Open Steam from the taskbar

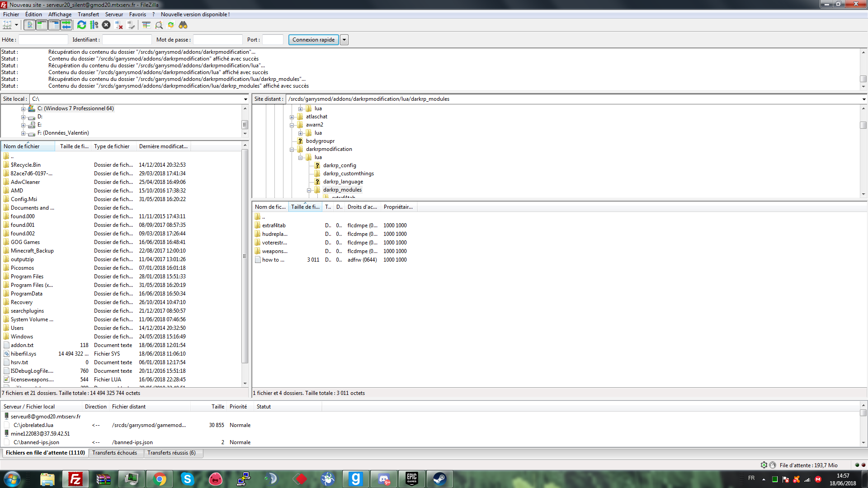pos(440,479)
